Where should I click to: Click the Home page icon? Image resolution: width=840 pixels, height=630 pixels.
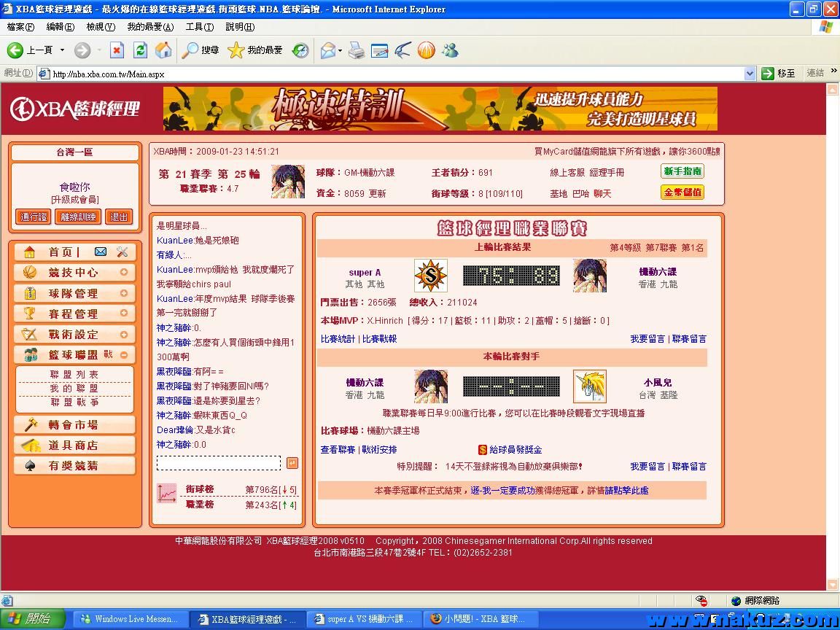(163, 50)
